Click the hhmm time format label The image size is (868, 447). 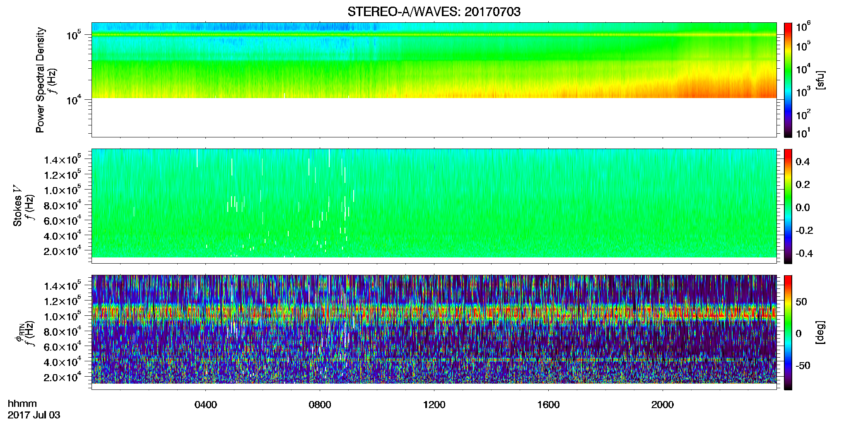[22, 404]
